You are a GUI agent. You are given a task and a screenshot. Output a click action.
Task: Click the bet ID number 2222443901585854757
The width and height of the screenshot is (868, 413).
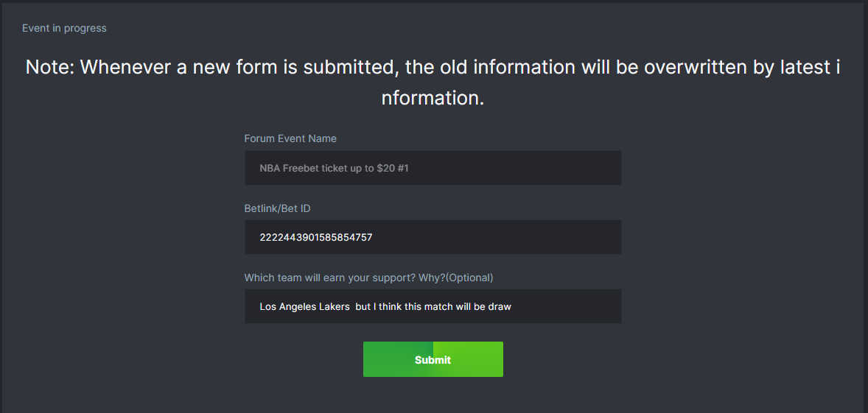tap(315, 237)
